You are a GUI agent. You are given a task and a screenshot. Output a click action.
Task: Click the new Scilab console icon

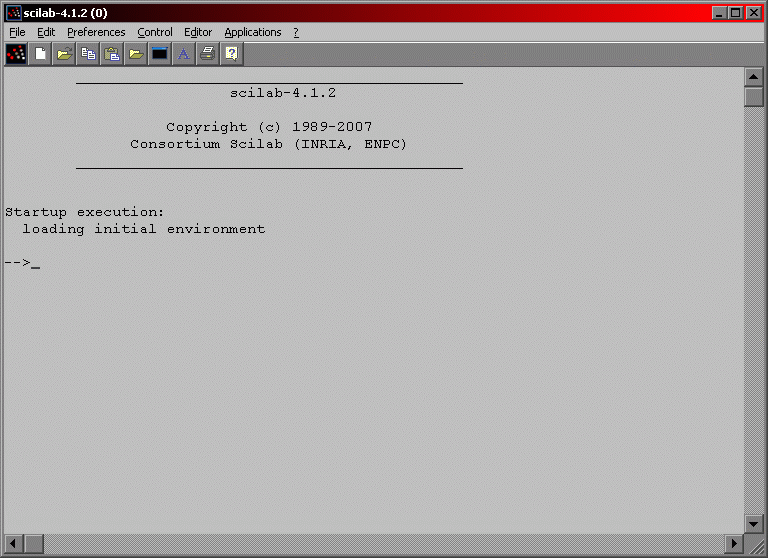coord(16,54)
